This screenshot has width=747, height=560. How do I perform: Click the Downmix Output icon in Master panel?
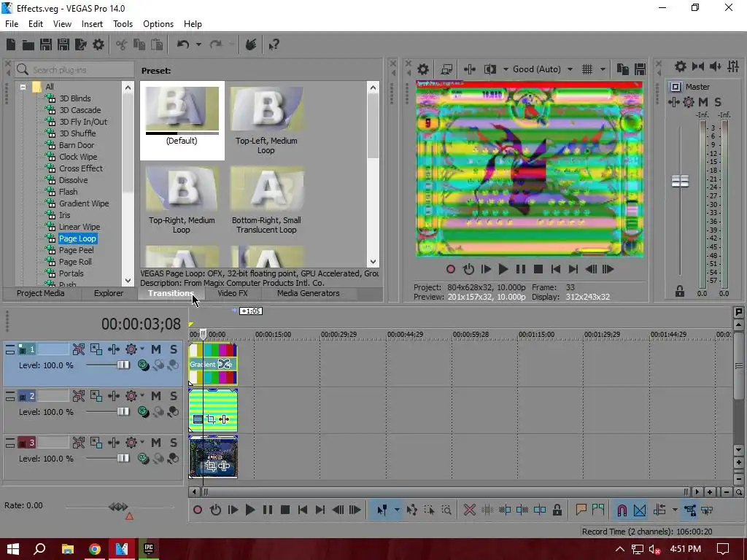pos(698,66)
